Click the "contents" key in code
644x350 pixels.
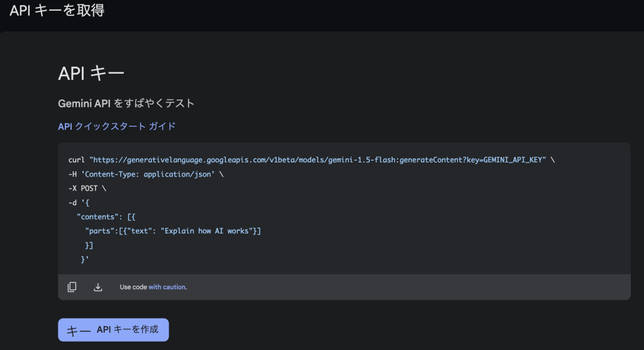[x=99, y=217]
